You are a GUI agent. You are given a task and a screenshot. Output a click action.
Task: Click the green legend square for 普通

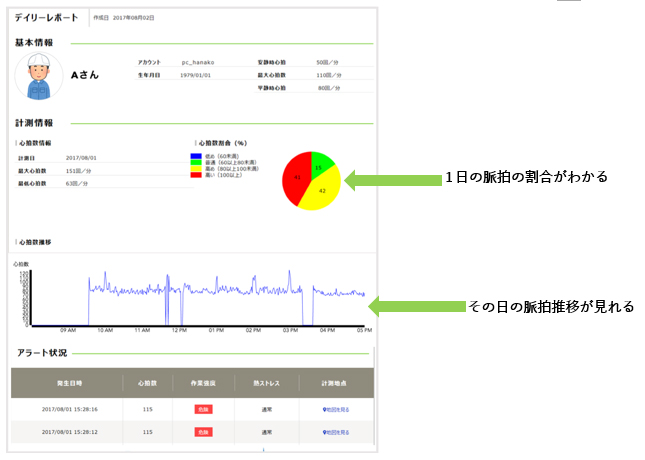(195, 161)
